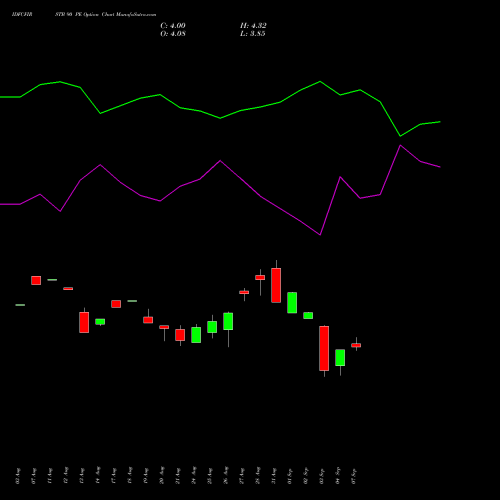Select the 04 Sep date label
This screenshot has height=500, width=500.
pos(338,476)
